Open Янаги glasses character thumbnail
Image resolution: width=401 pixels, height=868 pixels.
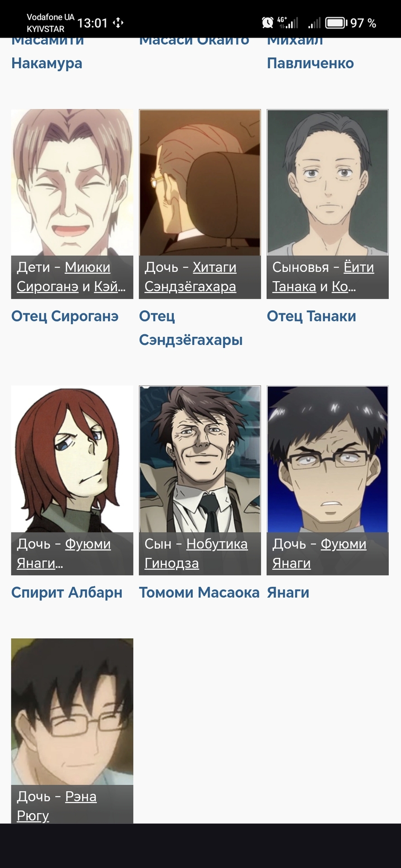pos(327,459)
